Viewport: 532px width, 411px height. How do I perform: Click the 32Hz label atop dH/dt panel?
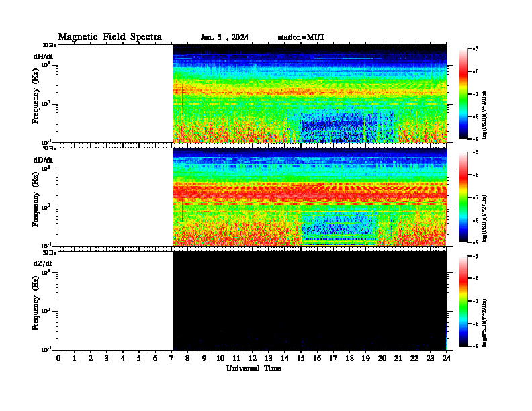50,44
